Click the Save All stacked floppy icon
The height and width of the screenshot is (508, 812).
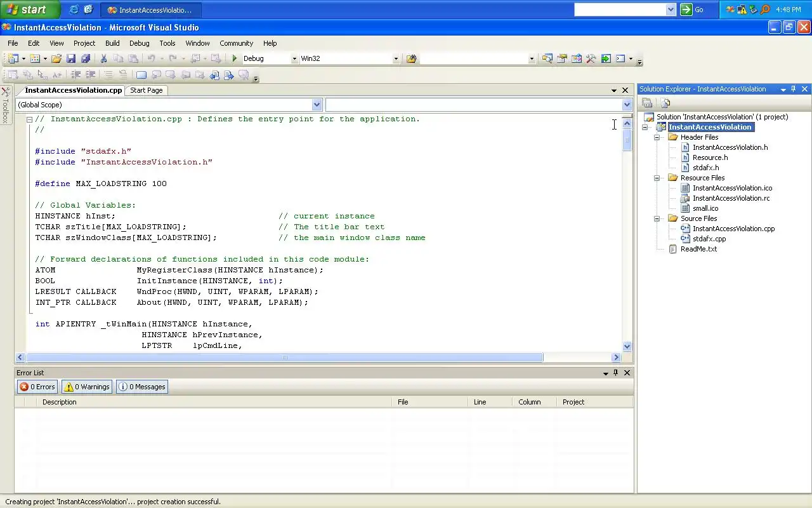(x=86, y=58)
